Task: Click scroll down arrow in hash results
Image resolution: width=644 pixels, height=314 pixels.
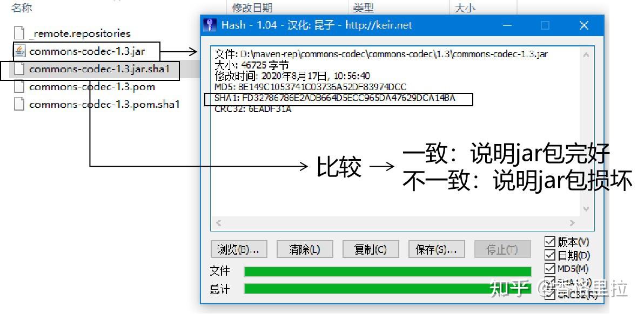Action: tap(586, 209)
